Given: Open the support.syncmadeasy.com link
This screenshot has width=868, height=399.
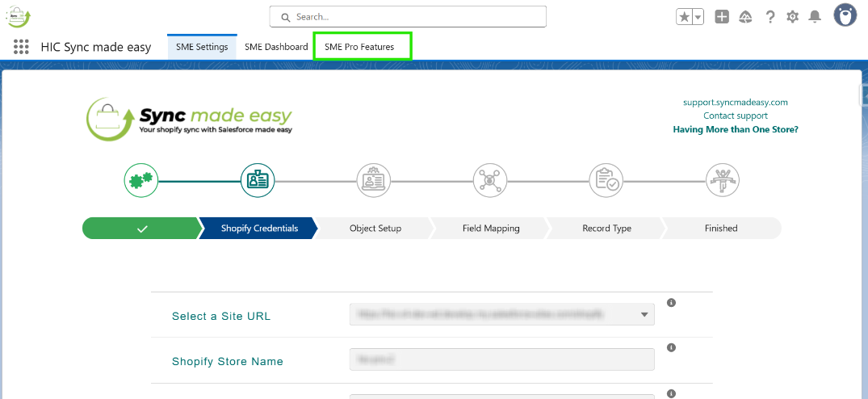Looking at the screenshot, I should click(x=735, y=103).
